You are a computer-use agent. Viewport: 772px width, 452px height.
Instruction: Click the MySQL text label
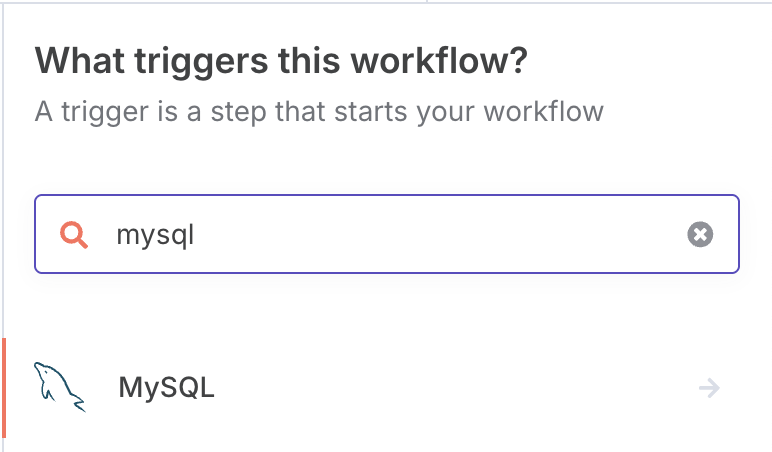click(166, 387)
